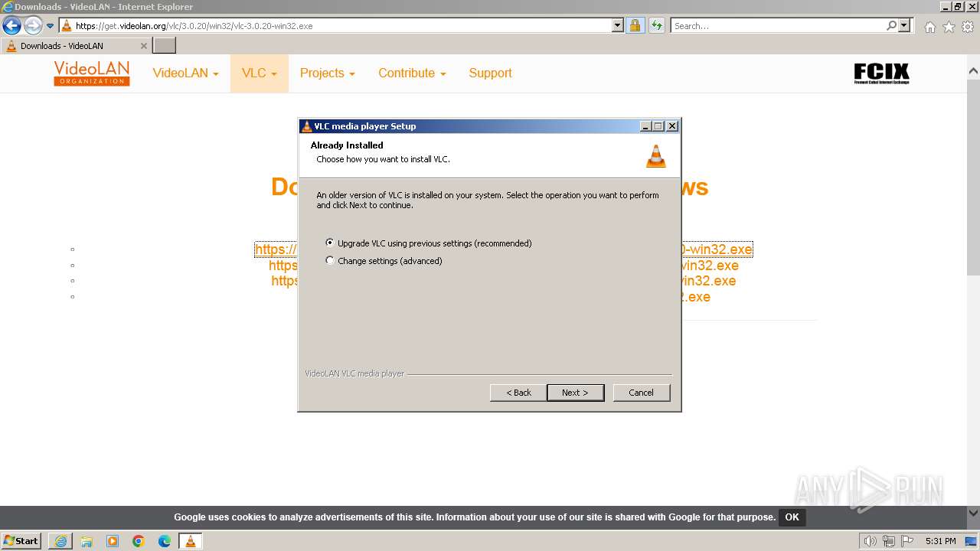Open the Favorites star icon

949,27
